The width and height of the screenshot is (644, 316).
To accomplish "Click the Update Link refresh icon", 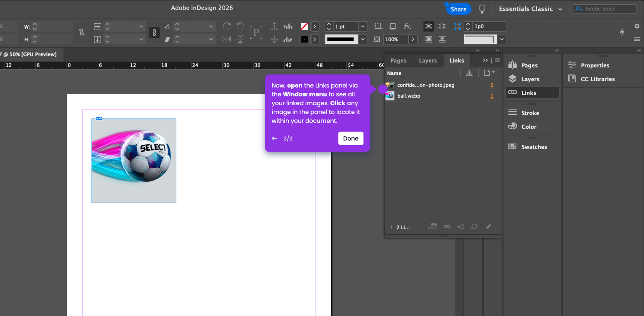I will tap(474, 227).
